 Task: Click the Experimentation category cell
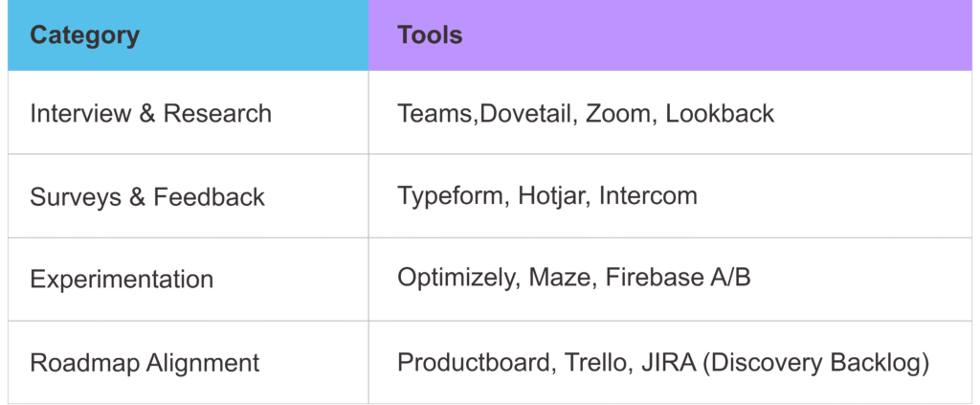[122, 281]
